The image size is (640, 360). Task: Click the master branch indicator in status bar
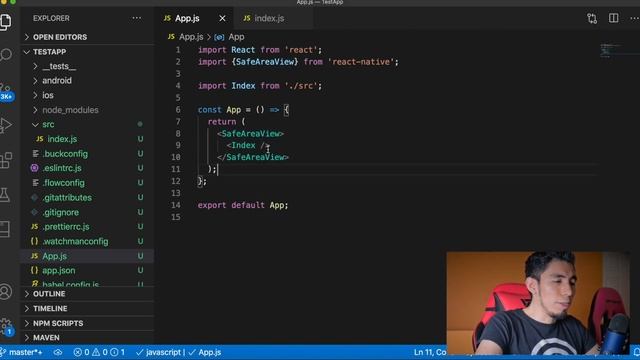(x=22, y=352)
